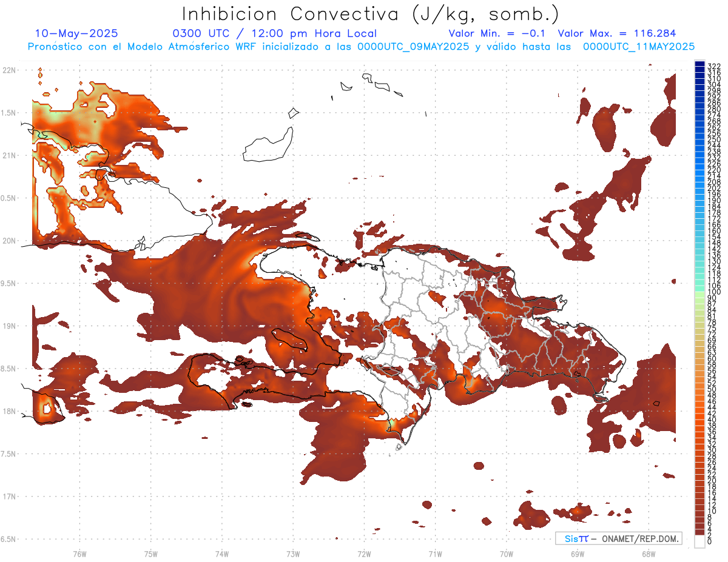
Task: Click the 76W longitude label
Action: coord(79,554)
